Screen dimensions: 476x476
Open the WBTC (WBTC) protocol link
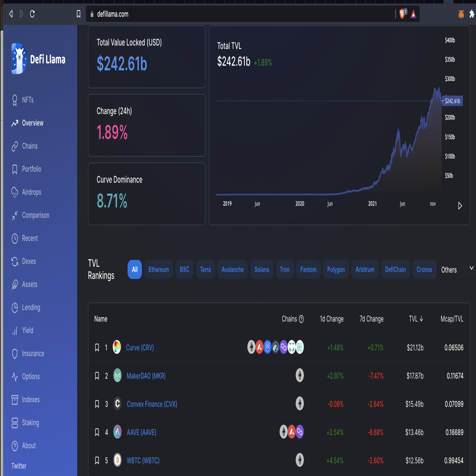(x=143, y=460)
